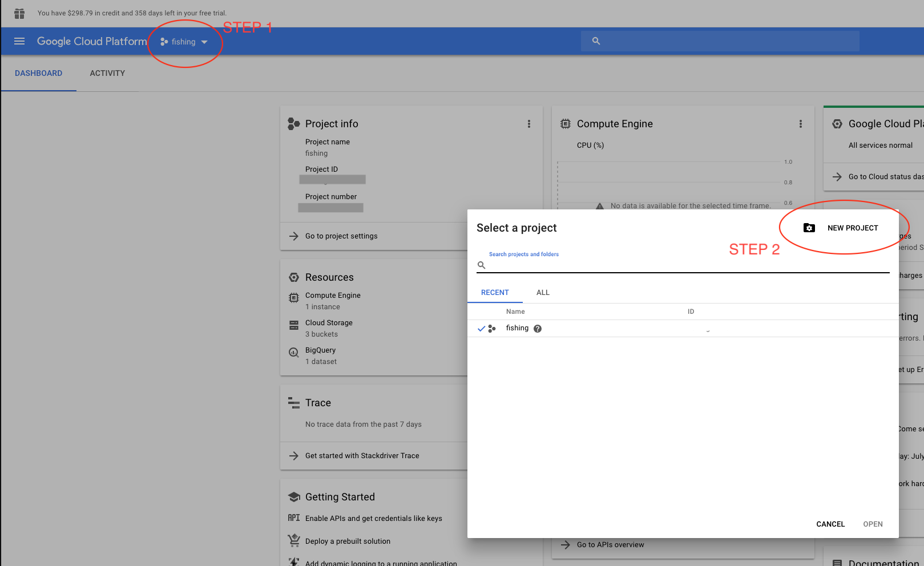Click the Google Cloud Platform logo text
This screenshot has width=924, height=566.
[x=92, y=41]
